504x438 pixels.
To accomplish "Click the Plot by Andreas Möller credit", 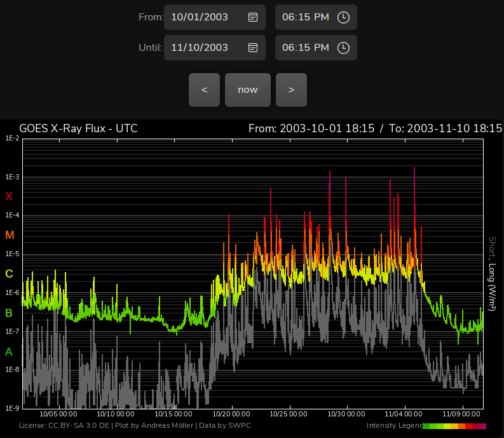I will [x=154, y=425].
